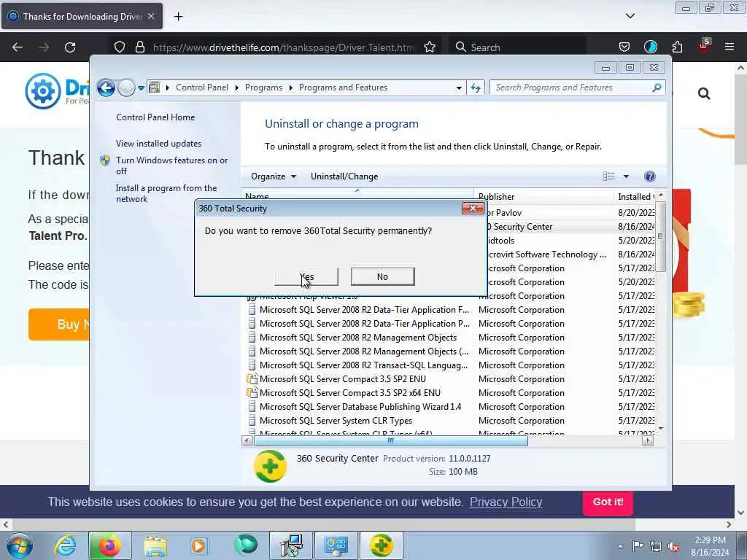Image resolution: width=747 pixels, height=560 pixels.
Task: Select Microsoft SQL Server Compact 3.5 SP2 ENU
Action: tap(343, 379)
